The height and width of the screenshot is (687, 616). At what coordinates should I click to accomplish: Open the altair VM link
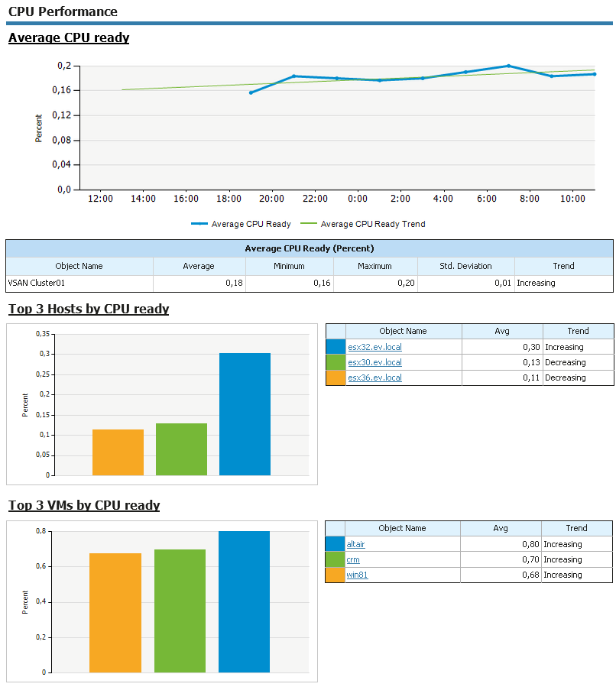[355, 544]
